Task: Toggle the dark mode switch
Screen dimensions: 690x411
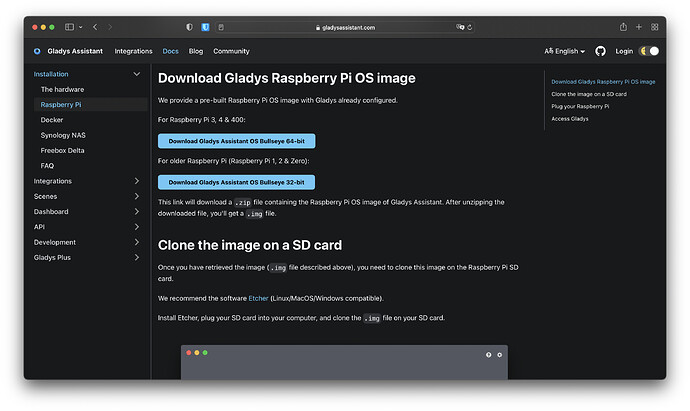Action: point(649,51)
